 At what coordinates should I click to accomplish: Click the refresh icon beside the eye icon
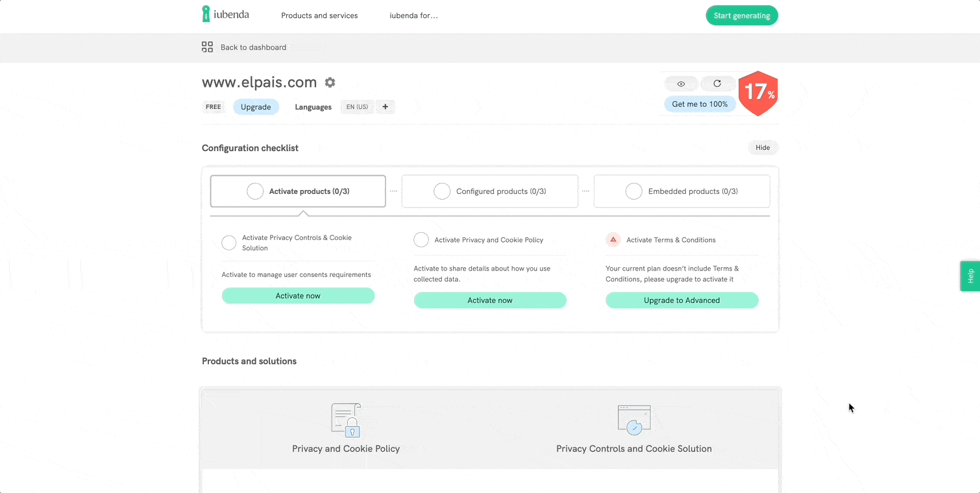[717, 84]
